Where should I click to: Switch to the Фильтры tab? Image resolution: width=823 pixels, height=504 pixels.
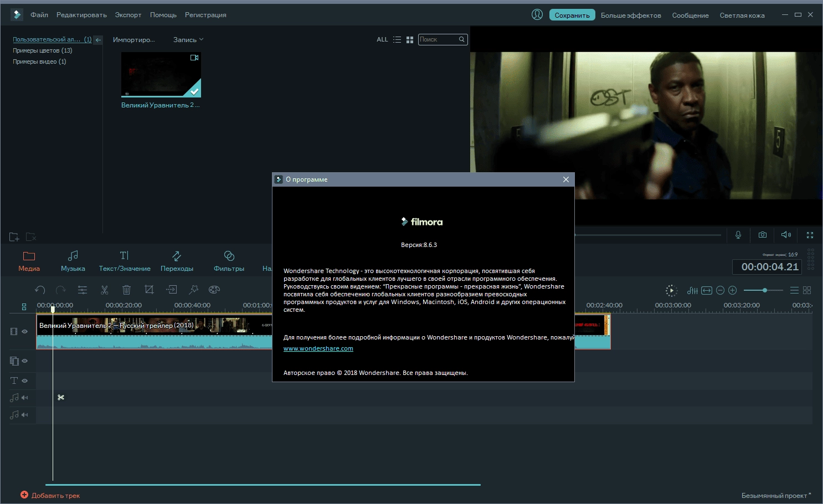coord(229,261)
